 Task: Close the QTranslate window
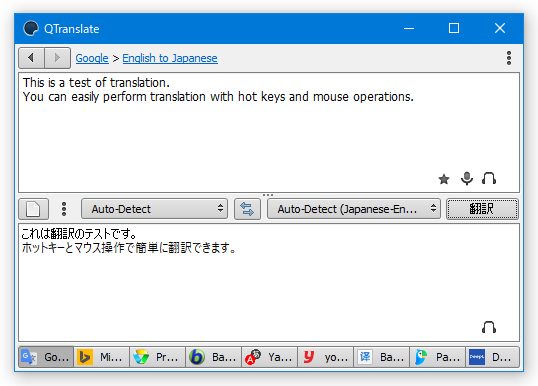(x=500, y=28)
